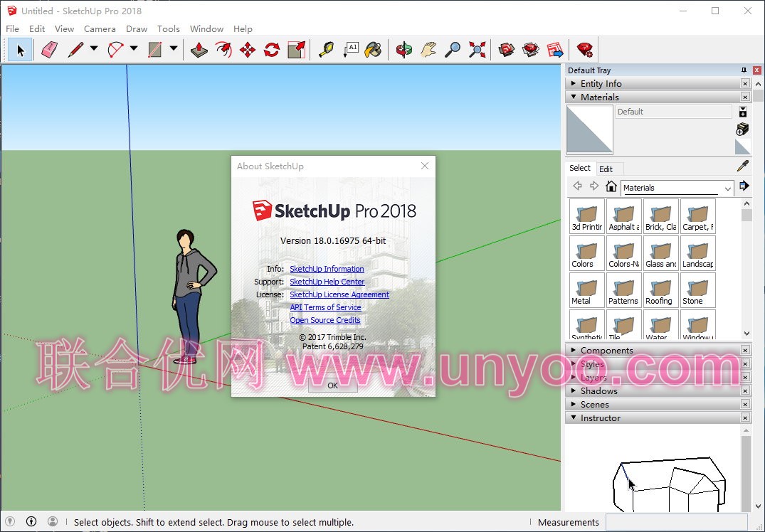
Task: Click the geo-location status bar icon
Action: [10, 522]
